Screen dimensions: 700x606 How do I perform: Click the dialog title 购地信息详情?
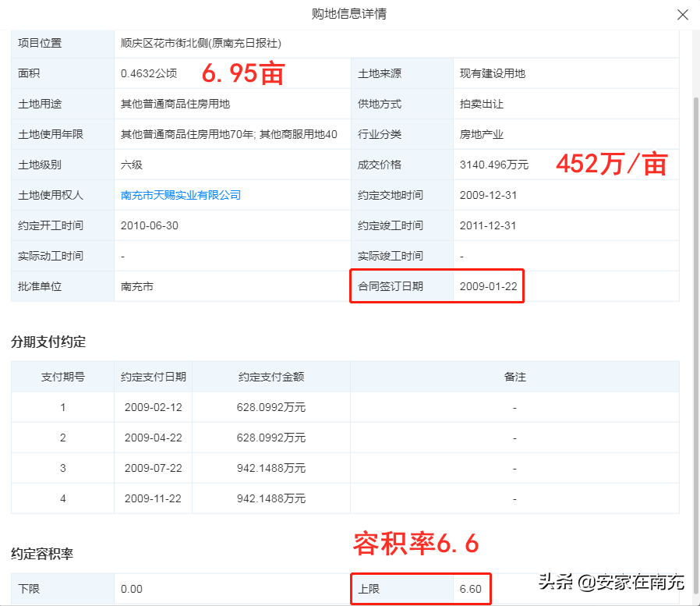pos(348,14)
